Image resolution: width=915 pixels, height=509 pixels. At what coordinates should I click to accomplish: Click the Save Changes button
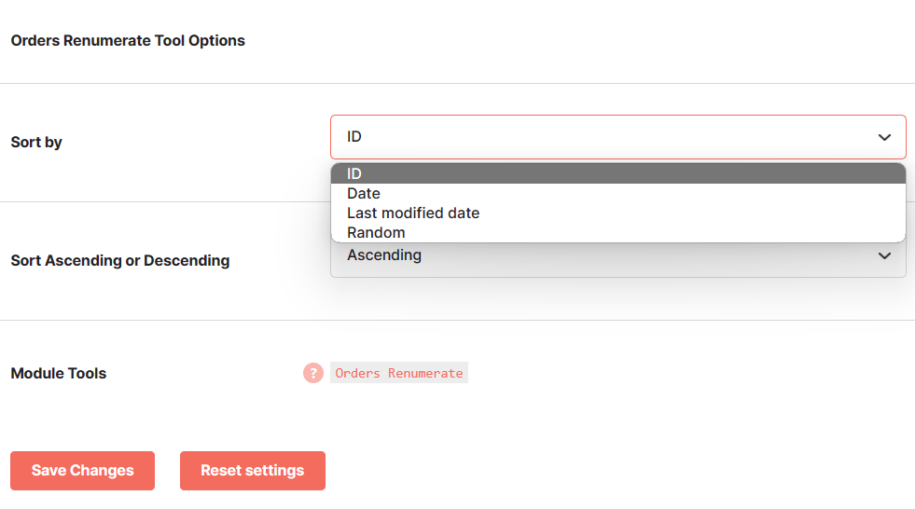pyautogui.click(x=82, y=470)
